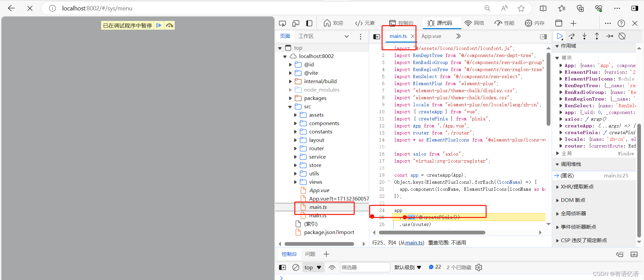
Task: Deactivate all breakpoints
Action: [x=622, y=36]
